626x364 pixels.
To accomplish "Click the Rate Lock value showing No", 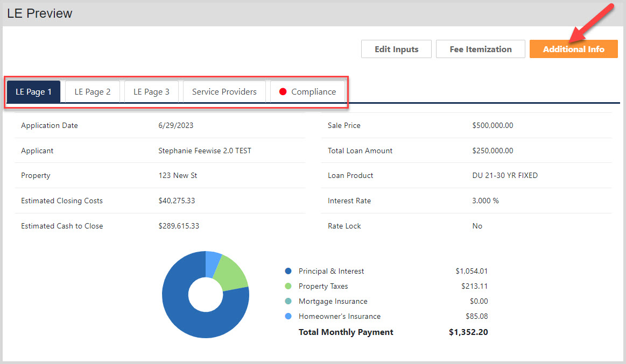I will (x=477, y=226).
